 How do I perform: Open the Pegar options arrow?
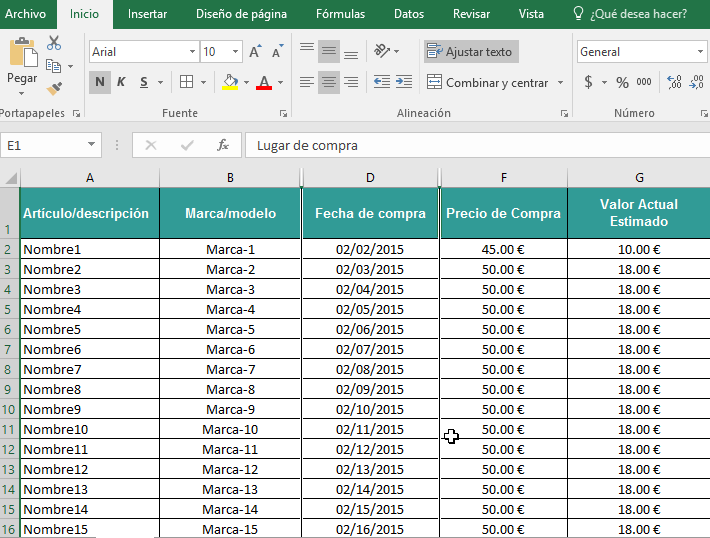[21, 94]
